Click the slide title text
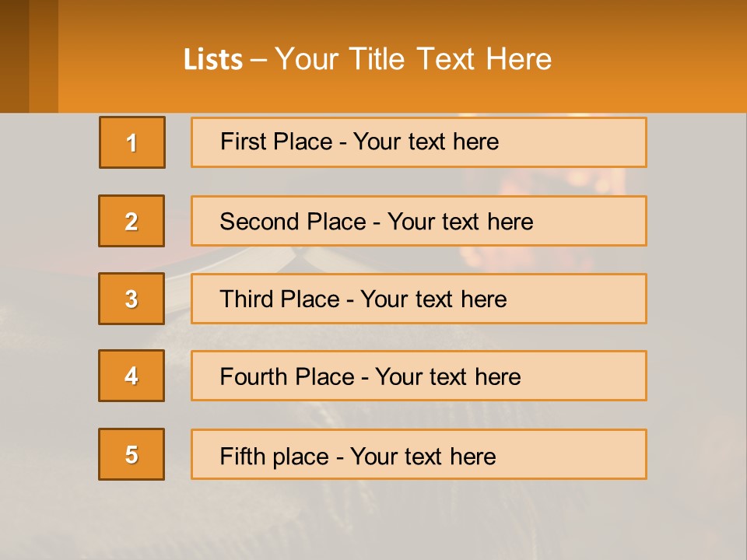 click(367, 59)
